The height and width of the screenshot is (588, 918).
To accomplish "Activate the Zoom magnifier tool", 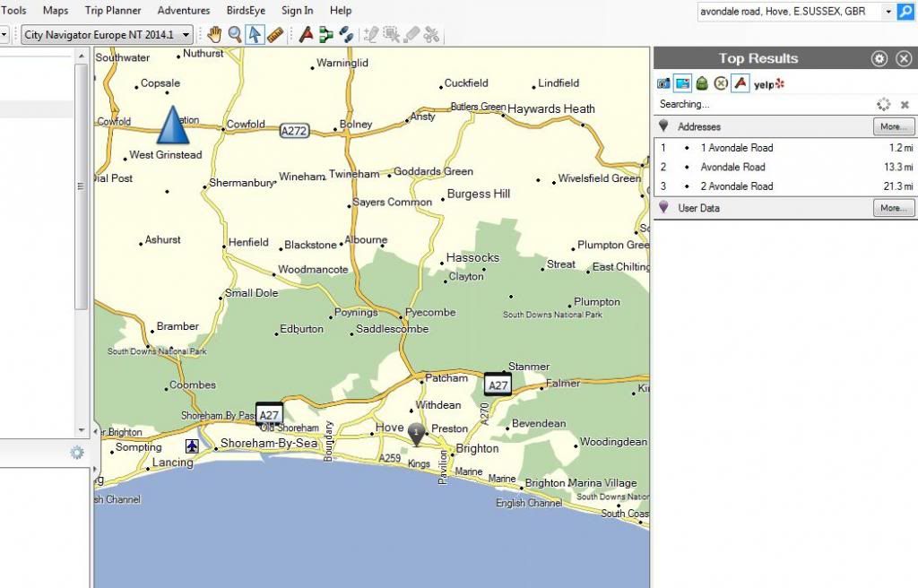I will [x=235, y=34].
